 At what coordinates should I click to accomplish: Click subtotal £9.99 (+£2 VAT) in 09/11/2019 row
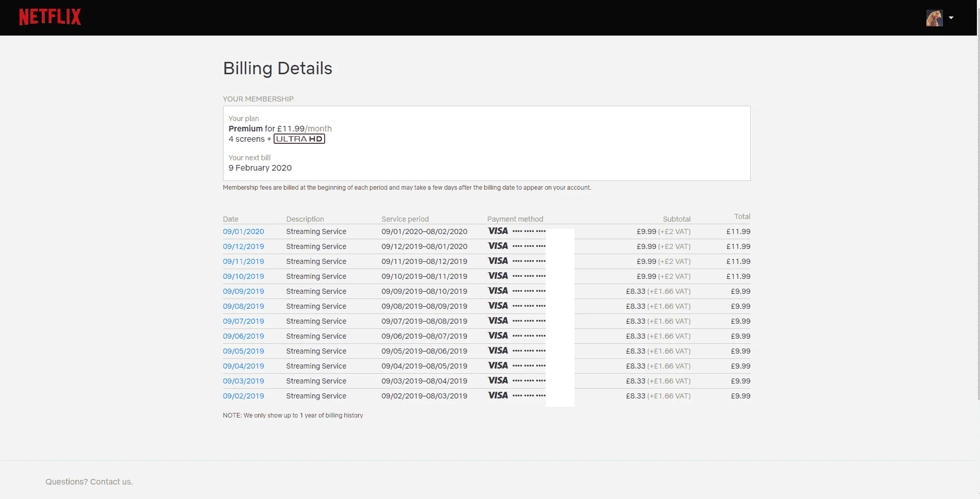(x=664, y=261)
